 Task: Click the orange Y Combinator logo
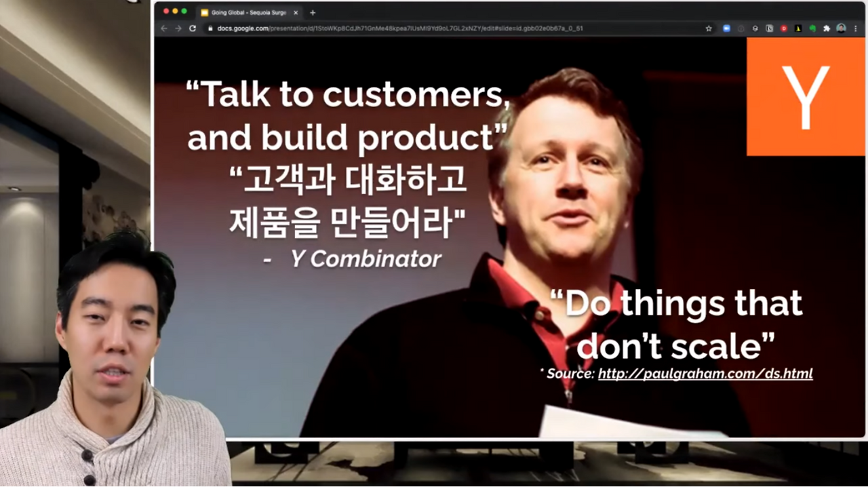806,97
